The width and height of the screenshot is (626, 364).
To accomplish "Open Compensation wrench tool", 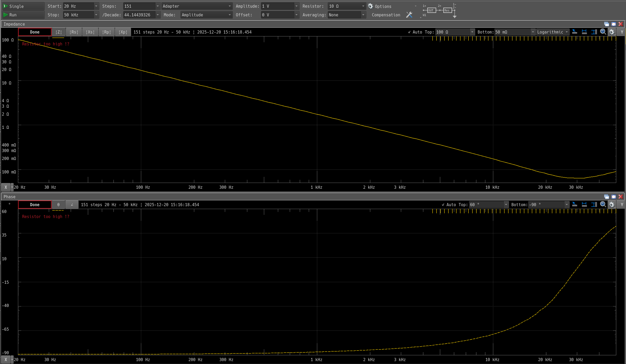I will click(409, 15).
